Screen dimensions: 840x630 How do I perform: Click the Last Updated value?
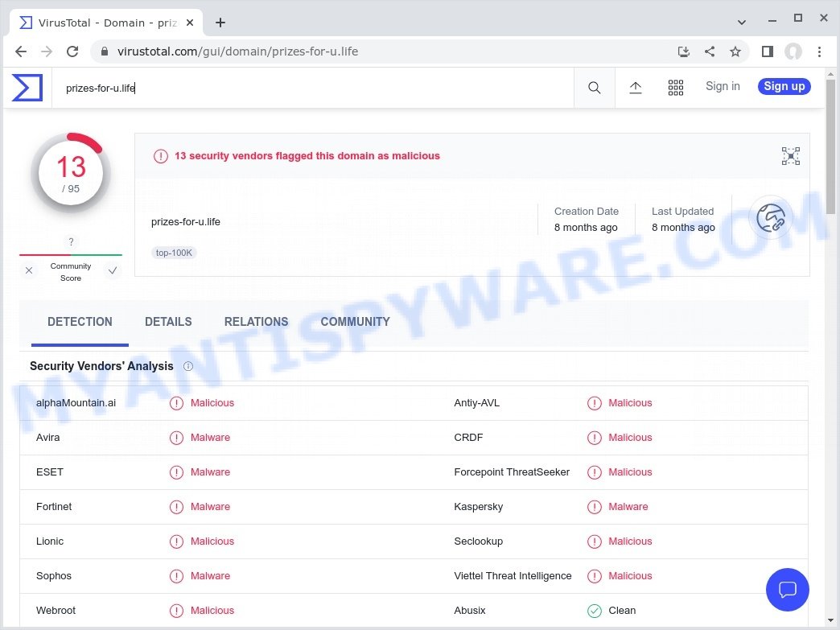tap(683, 228)
